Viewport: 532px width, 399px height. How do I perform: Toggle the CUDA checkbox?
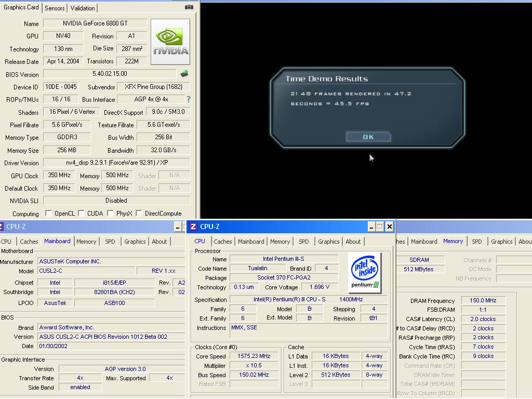coord(81,213)
